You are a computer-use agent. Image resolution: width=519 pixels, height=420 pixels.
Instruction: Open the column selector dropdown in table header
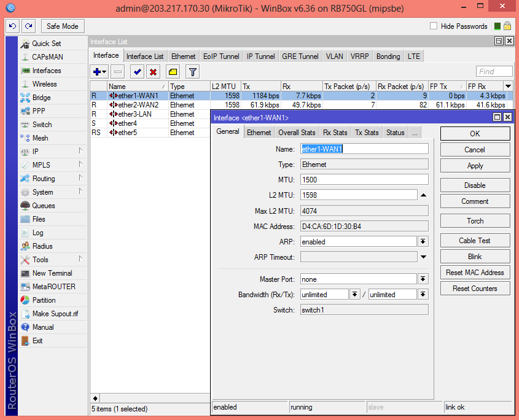pyautogui.click(x=508, y=87)
